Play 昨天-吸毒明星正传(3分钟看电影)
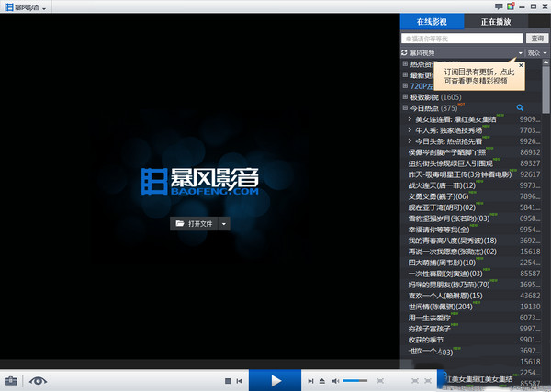Screen dimensions: 551x392 pos(460,174)
